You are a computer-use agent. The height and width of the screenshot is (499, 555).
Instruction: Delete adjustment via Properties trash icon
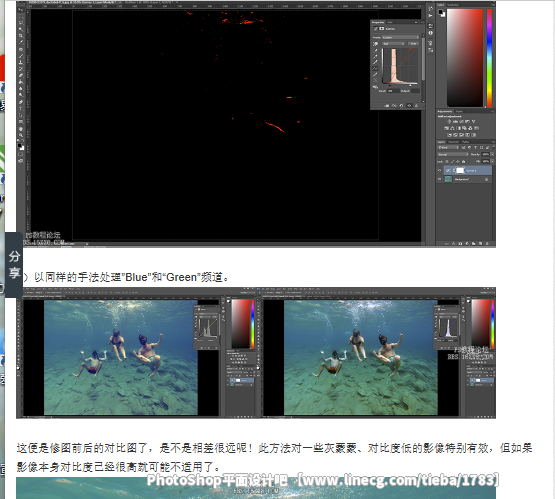[x=416, y=105]
